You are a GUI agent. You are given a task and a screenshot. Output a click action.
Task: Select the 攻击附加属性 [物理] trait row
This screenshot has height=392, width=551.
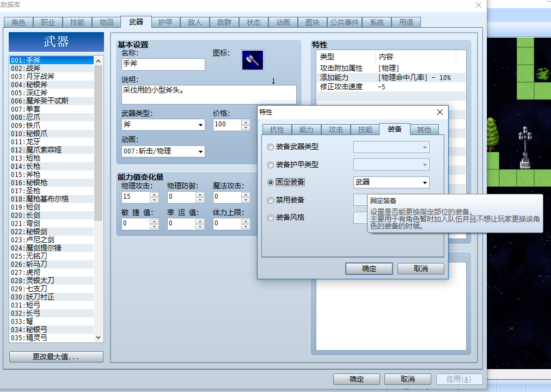[x=391, y=68]
